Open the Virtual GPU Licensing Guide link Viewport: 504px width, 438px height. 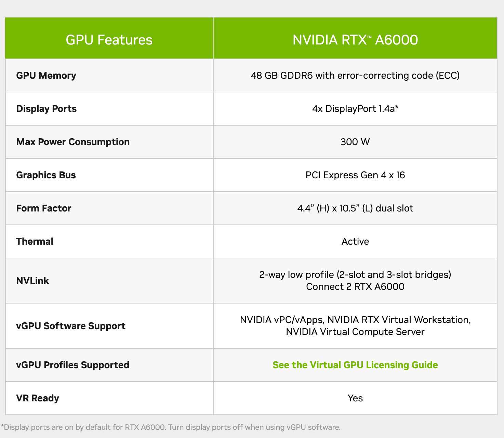[355, 365]
